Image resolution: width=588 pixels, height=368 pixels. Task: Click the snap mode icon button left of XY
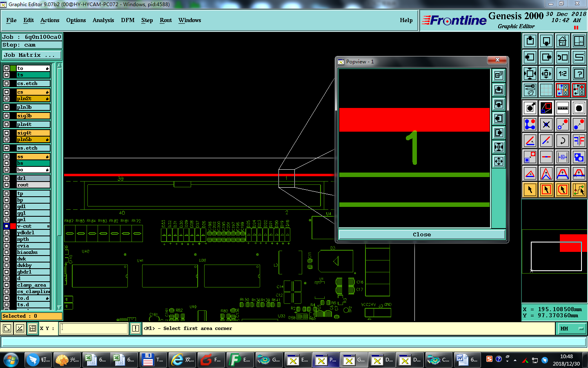point(33,328)
